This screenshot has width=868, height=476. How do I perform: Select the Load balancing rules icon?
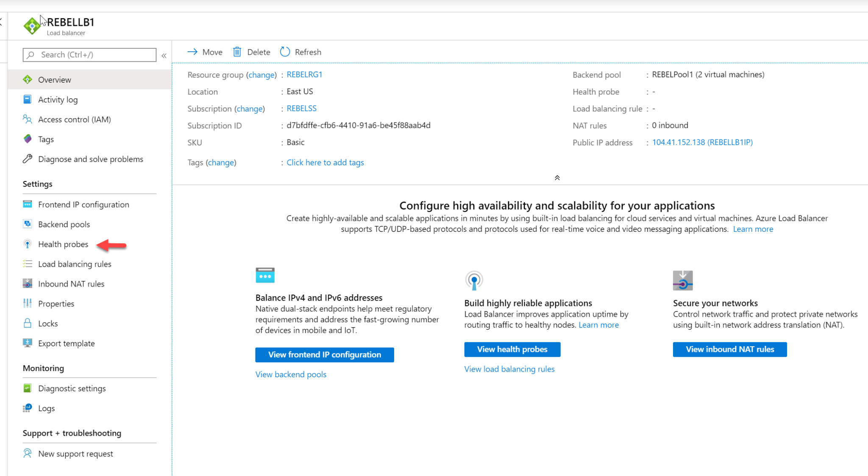pyautogui.click(x=27, y=264)
